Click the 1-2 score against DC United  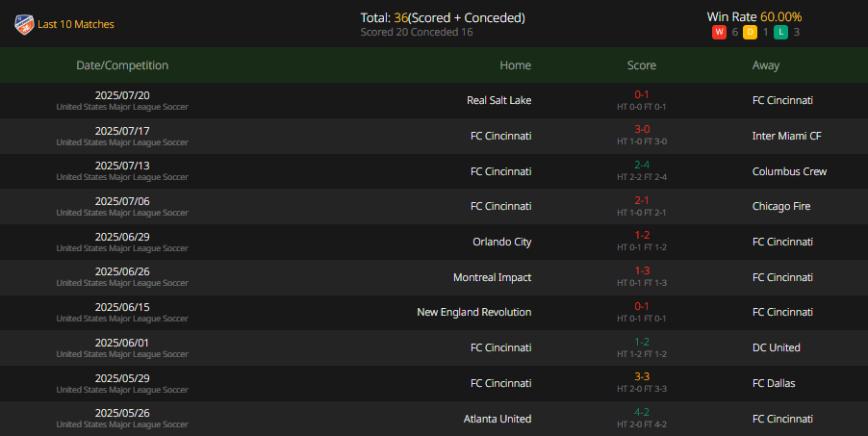click(642, 342)
